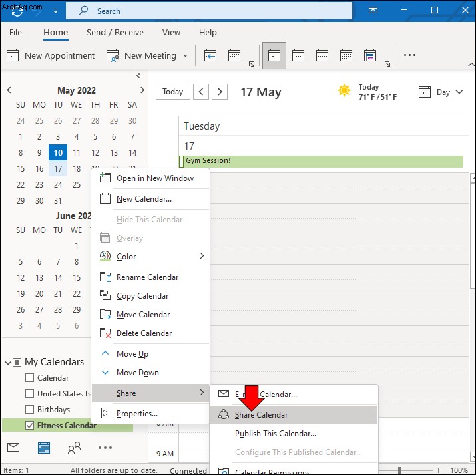476x475 pixels.
Task: Check the United States holidays checkbox
Action: click(29, 393)
